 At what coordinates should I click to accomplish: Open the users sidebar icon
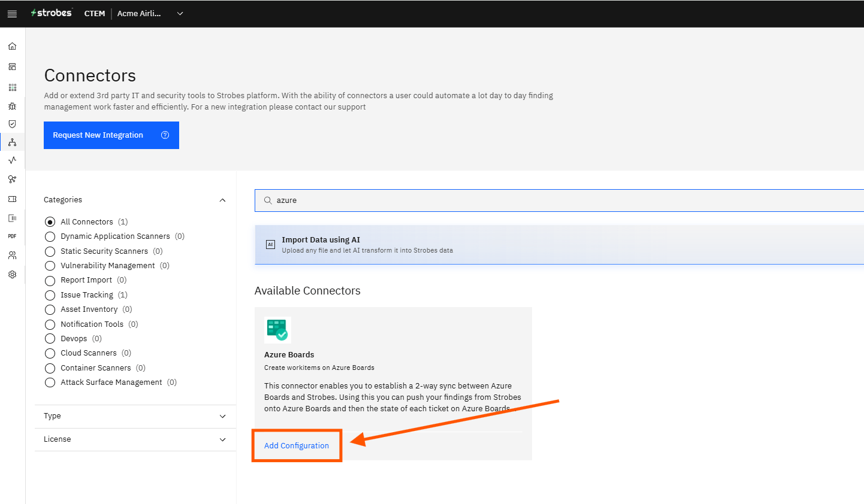(x=12, y=255)
